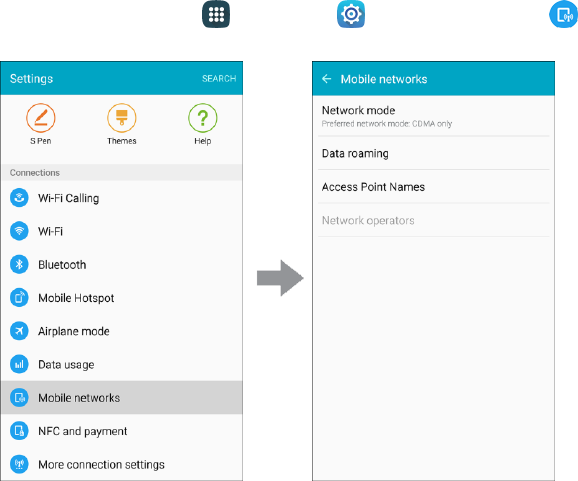Open the Wi-Fi settings entry
The height and width of the screenshot is (481, 578).
[122, 231]
